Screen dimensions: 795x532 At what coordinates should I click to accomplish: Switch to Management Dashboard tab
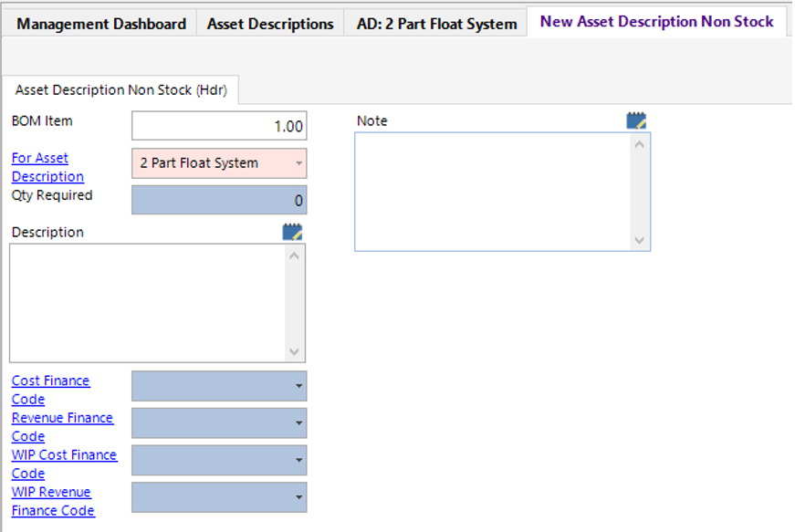point(101,24)
